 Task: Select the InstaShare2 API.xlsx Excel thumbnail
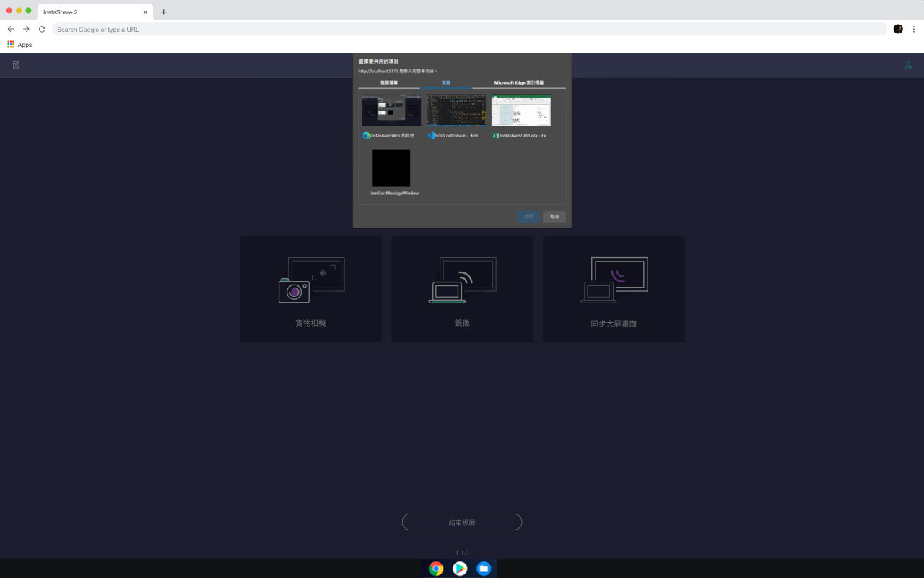pos(521,111)
